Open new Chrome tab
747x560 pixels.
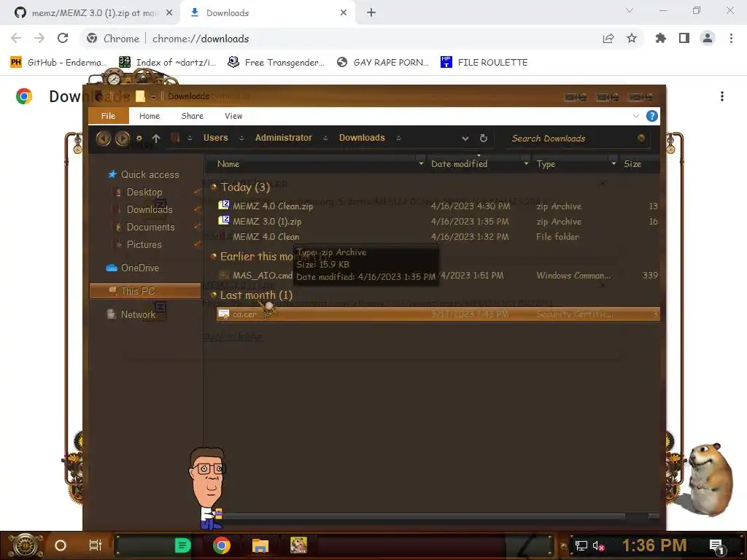pyautogui.click(x=371, y=13)
